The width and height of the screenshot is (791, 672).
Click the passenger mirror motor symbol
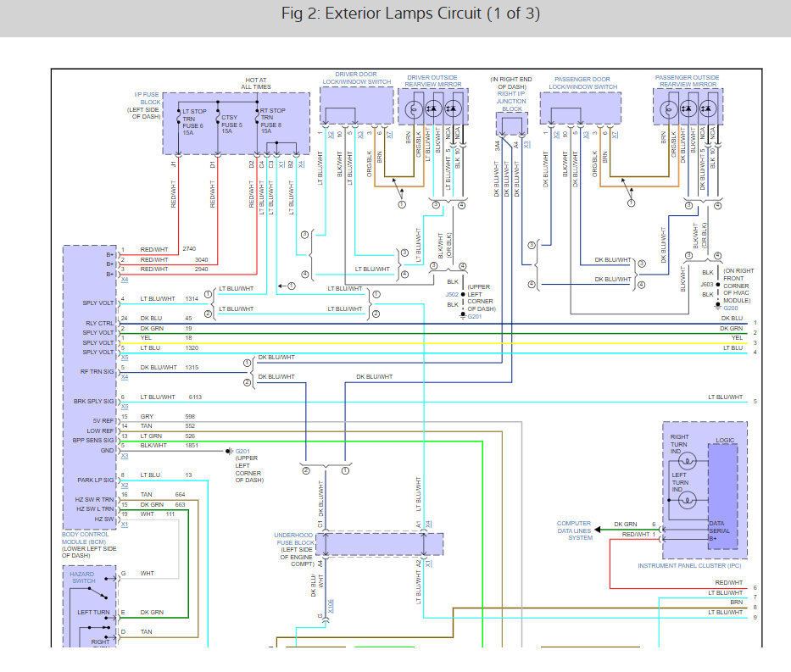(x=669, y=108)
